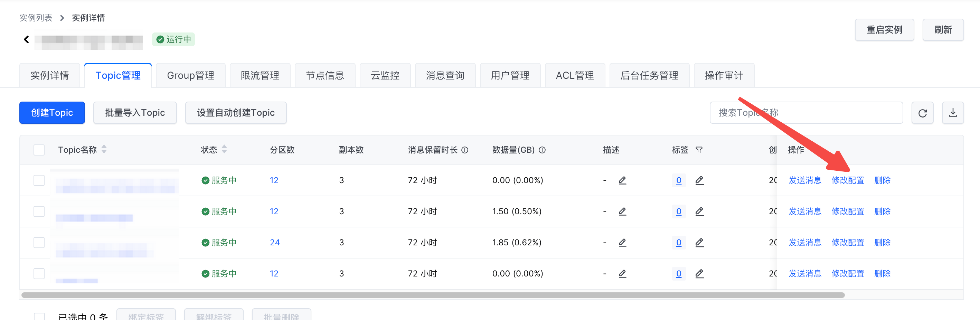Click 批量导入Topic button
This screenshot has height=320, width=980.
(135, 113)
